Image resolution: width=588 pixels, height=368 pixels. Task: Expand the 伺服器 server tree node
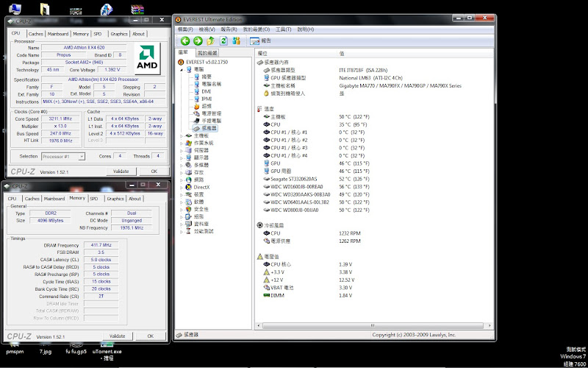pyautogui.click(x=182, y=150)
